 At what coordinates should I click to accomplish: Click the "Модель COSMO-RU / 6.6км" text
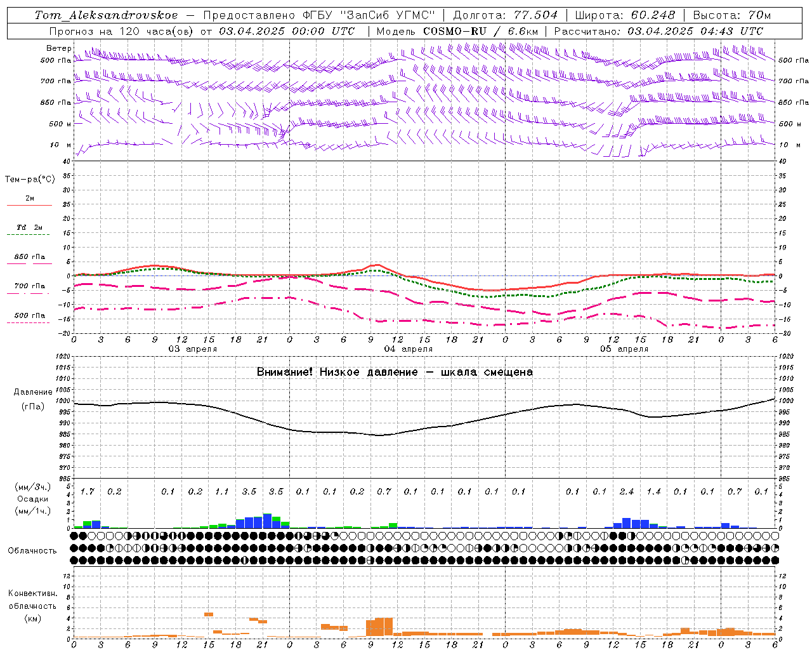[457, 31]
